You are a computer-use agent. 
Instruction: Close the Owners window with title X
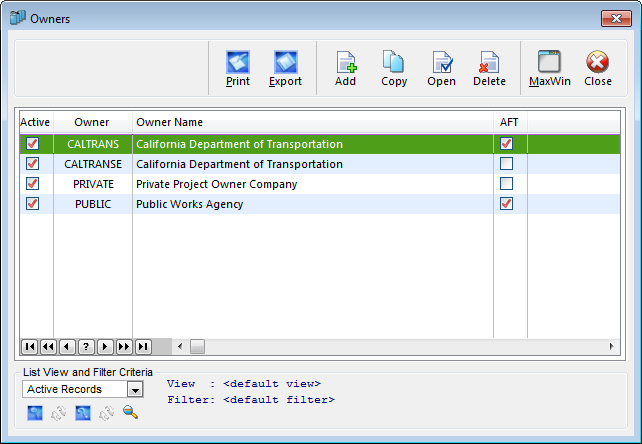point(616,18)
